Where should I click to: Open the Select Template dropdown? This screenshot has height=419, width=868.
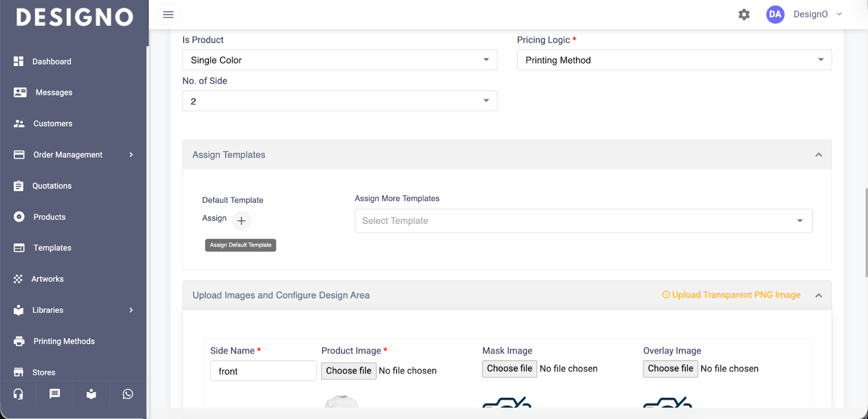(583, 221)
